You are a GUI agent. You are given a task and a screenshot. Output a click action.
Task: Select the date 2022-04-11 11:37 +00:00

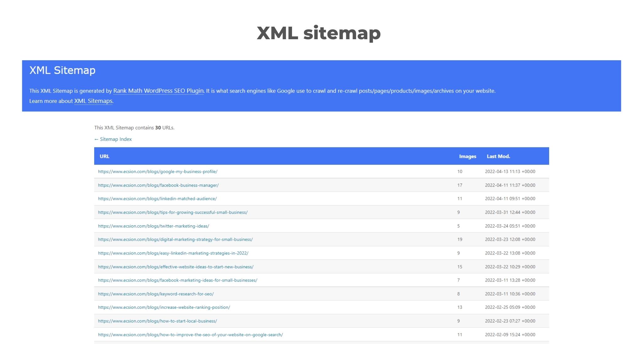point(510,185)
